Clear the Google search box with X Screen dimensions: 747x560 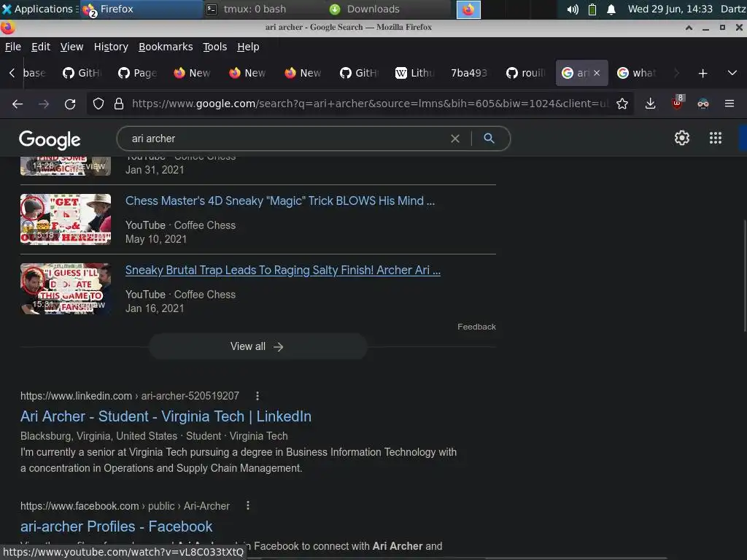point(455,139)
